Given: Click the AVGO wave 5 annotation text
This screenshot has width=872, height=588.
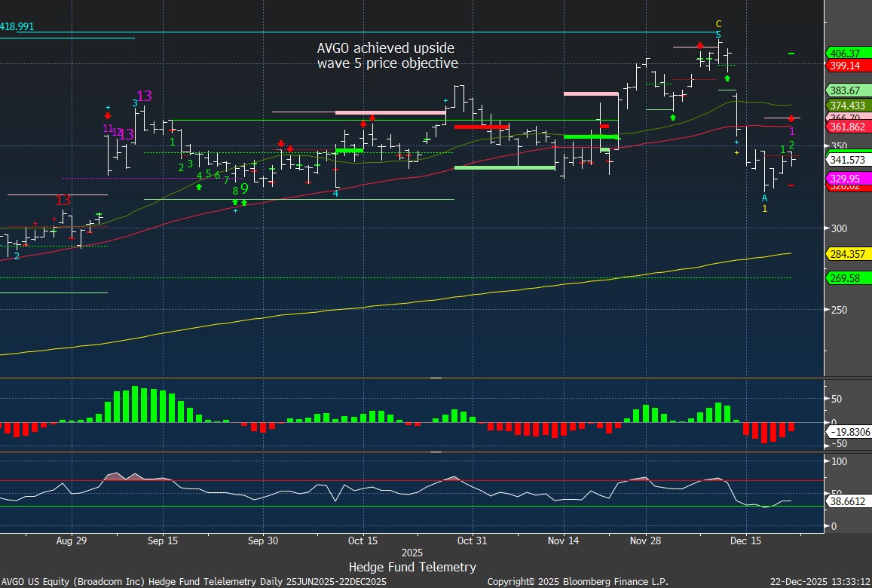Looking at the screenshot, I should 387,56.
